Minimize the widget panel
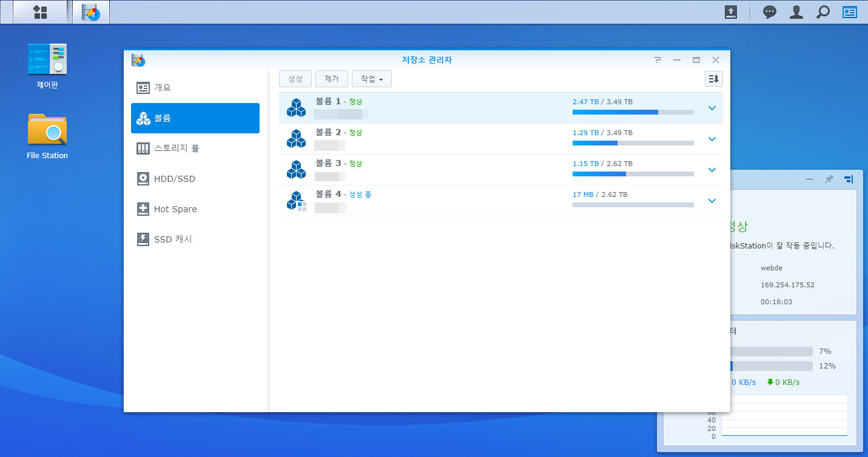 810,179
